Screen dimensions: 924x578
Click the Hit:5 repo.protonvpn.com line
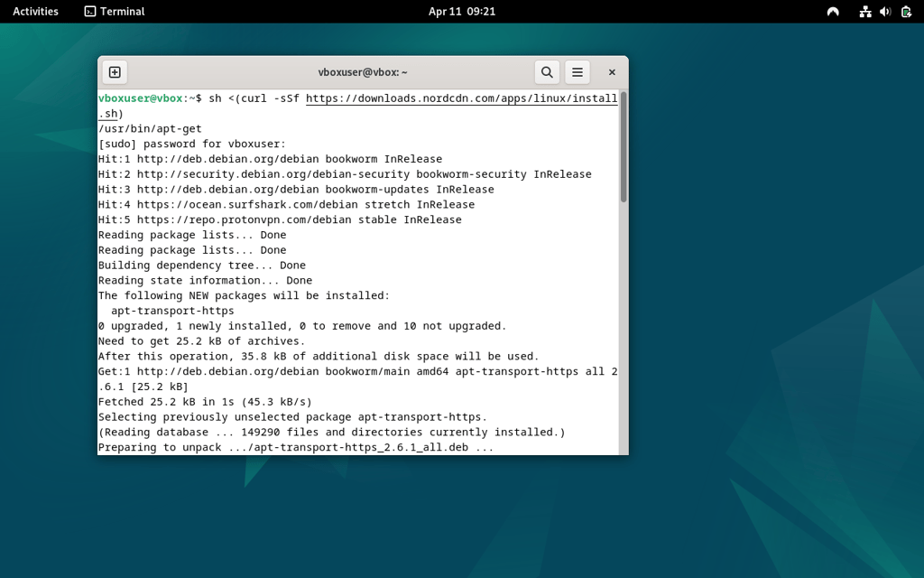280,220
